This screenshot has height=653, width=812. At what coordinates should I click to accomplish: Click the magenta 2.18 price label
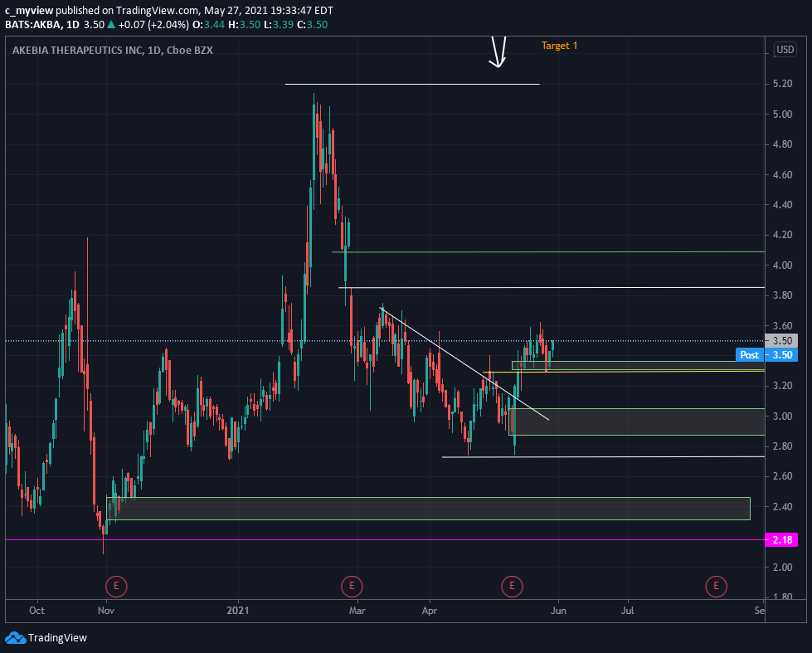click(782, 540)
